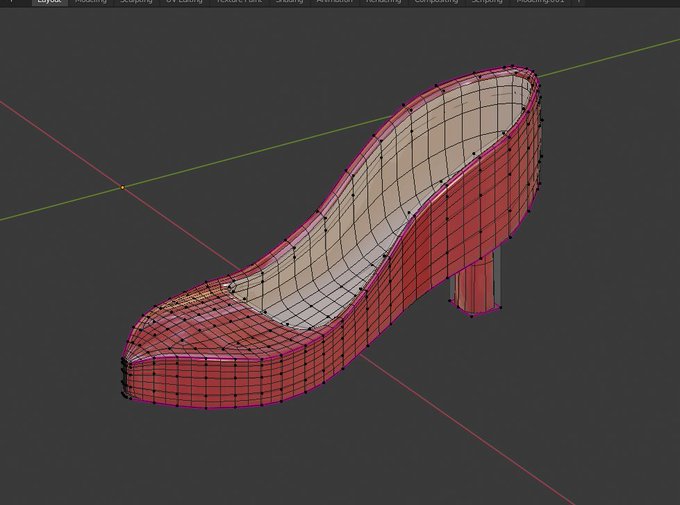
Task: Select the UV Editing tab
Action: click(x=184, y=2)
